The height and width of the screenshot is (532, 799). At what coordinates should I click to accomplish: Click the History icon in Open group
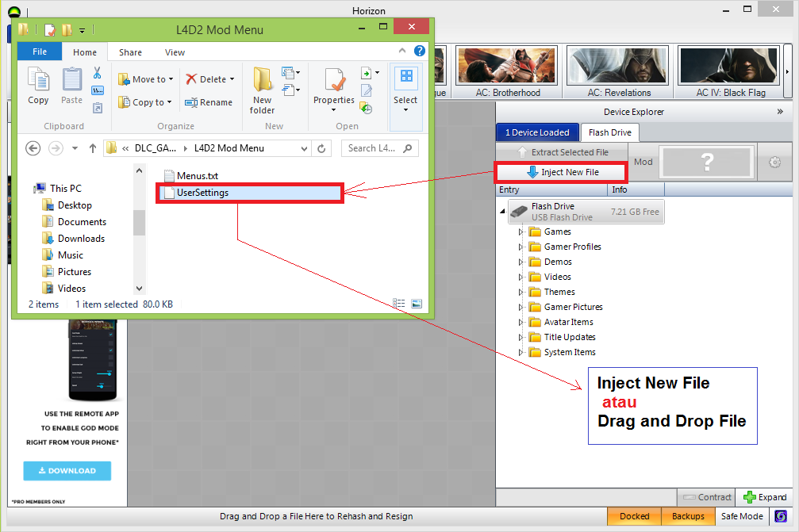tap(366, 107)
